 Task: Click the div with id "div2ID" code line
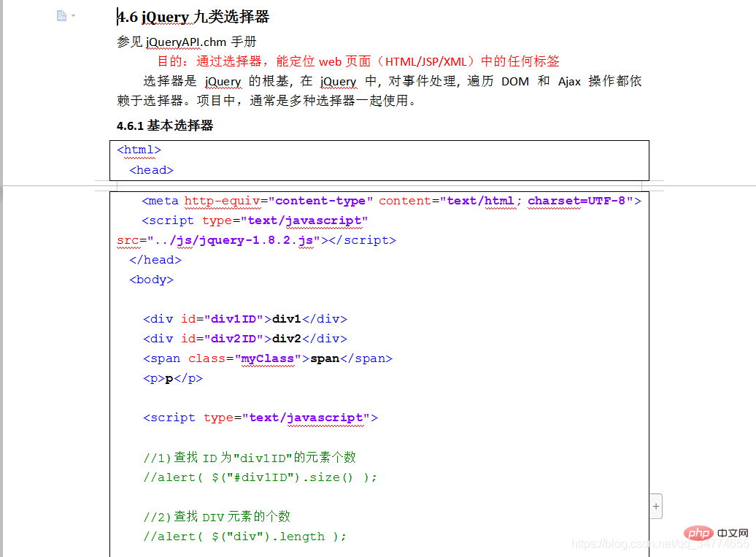[244, 339]
